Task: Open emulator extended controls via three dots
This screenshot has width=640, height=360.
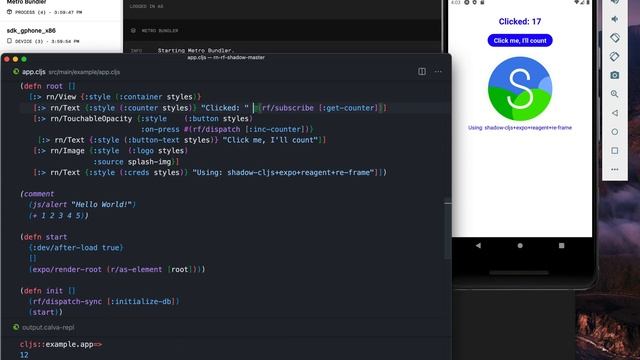Action: point(615,169)
